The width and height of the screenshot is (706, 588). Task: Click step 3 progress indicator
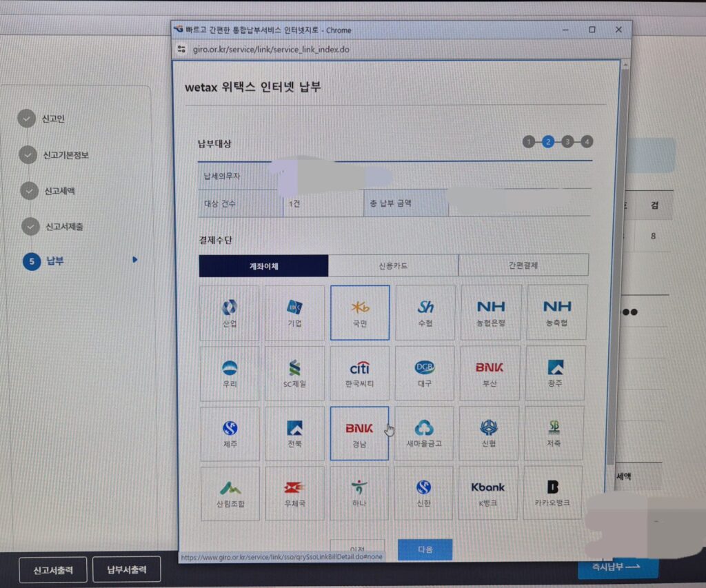pos(567,142)
